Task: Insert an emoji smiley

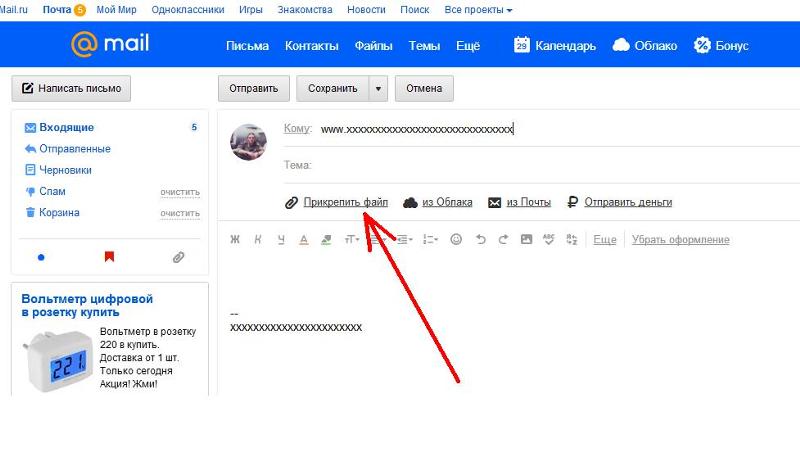Action: point(456,239)
